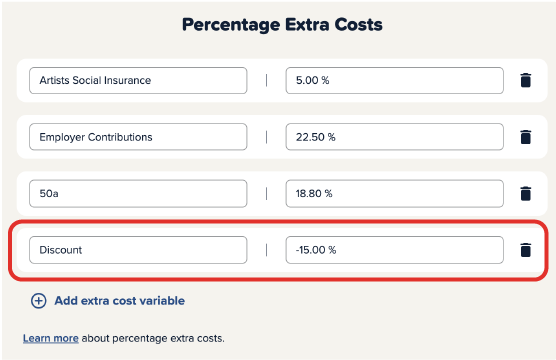Edit the 5.00 % value field
The image size is (556, 360).
point(395,81)
